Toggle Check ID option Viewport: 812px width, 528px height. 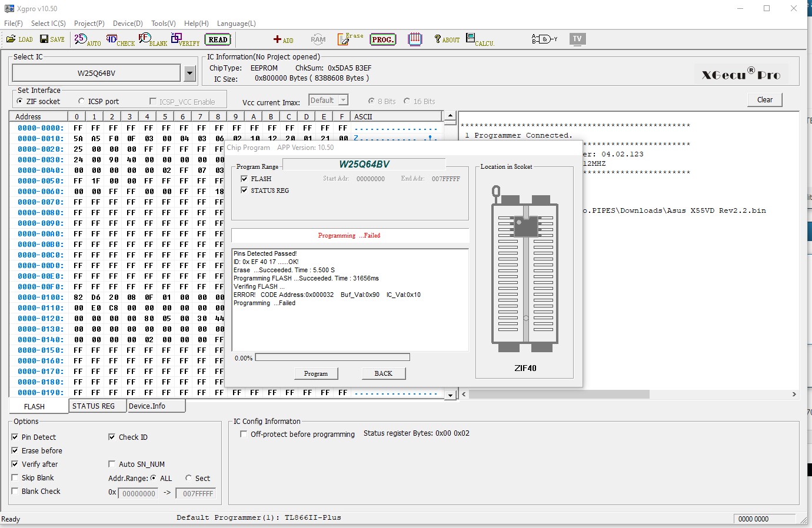(x=112, y=437)
